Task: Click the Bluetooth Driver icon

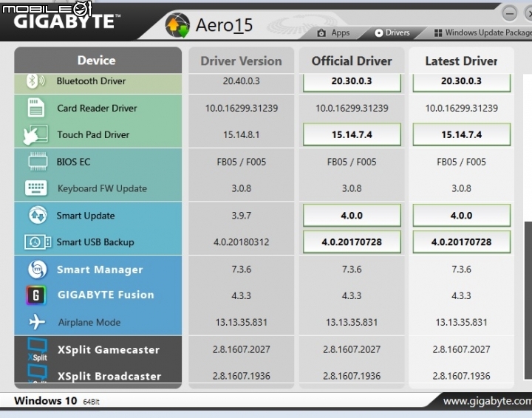Action: click(35, 81)
